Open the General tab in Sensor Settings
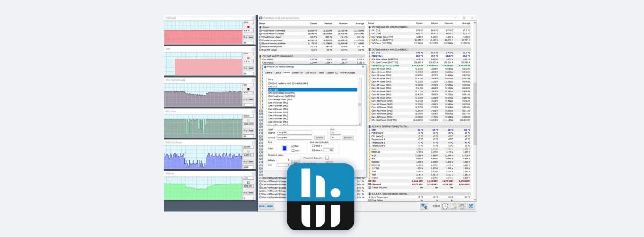 point(269,73)
